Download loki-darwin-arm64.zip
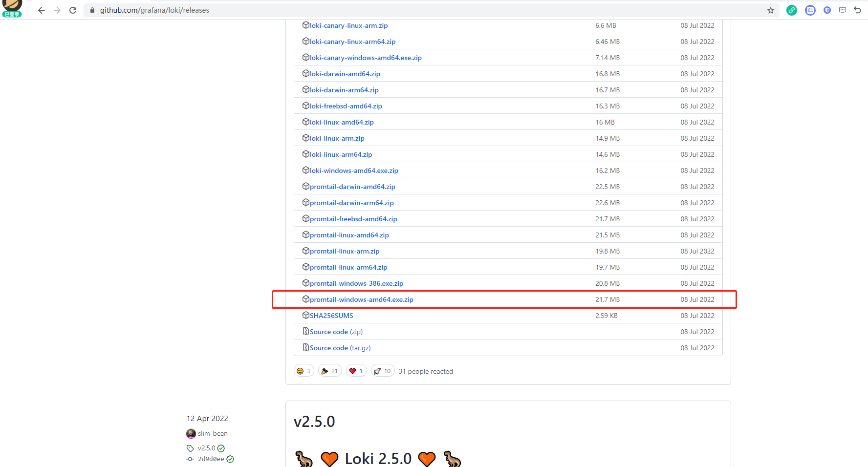The width and height of the screenshot is (868, 467). tap(344, 90)
